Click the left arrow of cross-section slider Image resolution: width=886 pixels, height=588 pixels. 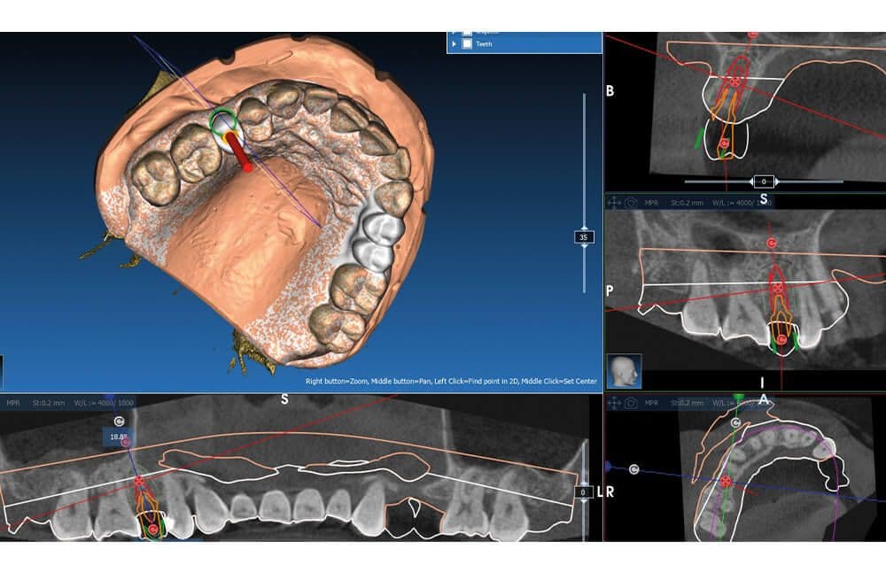pos(753,182)
